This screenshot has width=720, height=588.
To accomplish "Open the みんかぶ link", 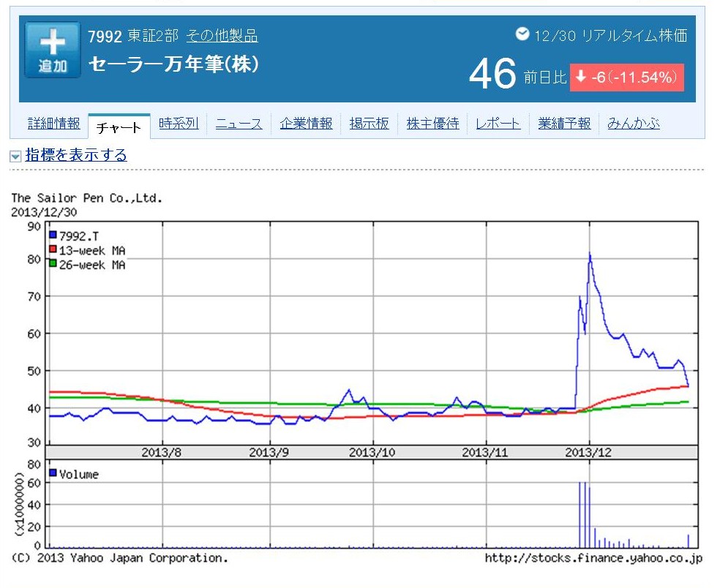I will pyautogui.click(x=634, y=124).
